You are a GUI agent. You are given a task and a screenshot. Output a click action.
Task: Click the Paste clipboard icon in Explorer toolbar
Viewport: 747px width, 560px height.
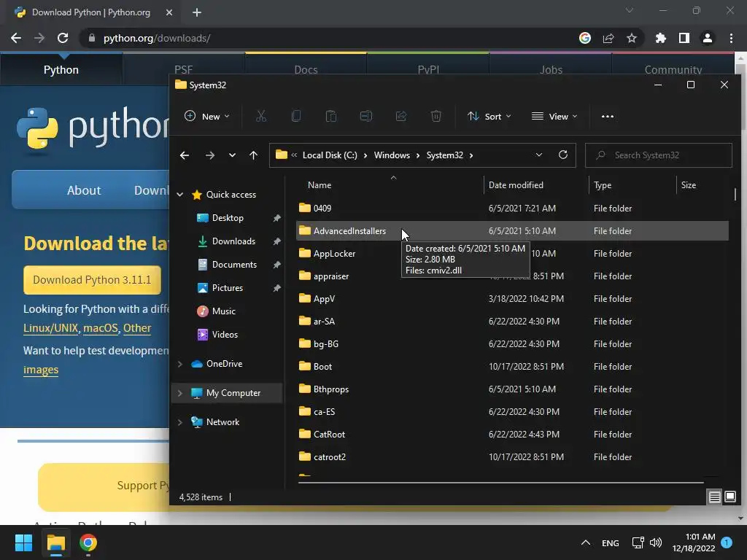tap(330, 116)
